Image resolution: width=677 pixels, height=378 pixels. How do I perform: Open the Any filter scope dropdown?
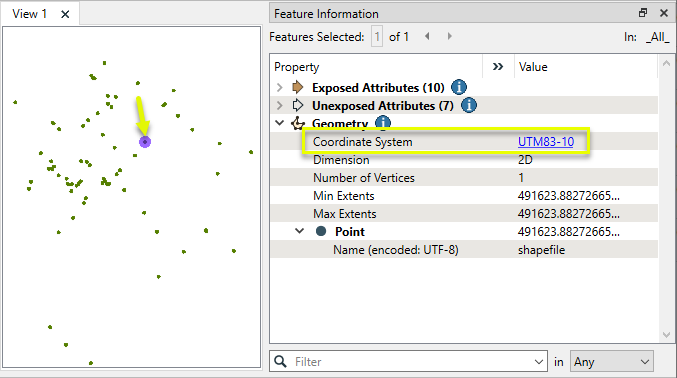(x=611, y=361)
